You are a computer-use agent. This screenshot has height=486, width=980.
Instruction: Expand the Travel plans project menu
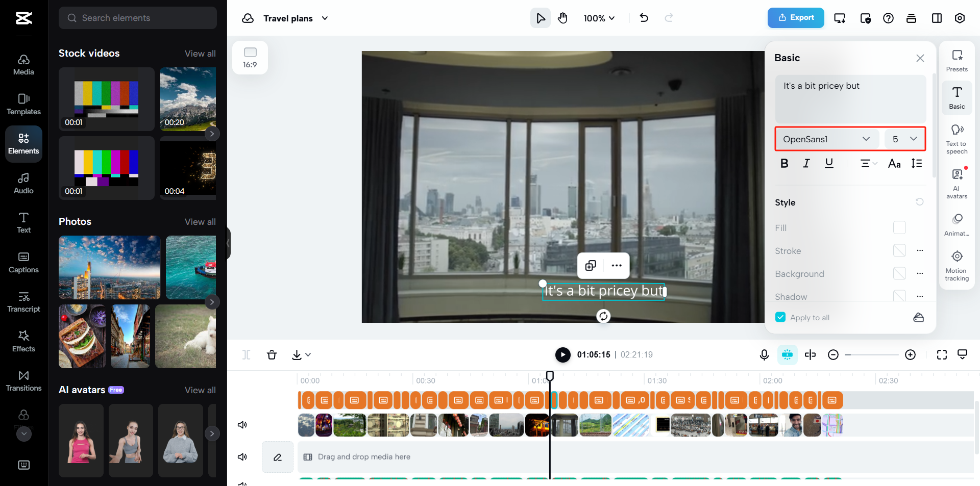(x=325, y=18)
